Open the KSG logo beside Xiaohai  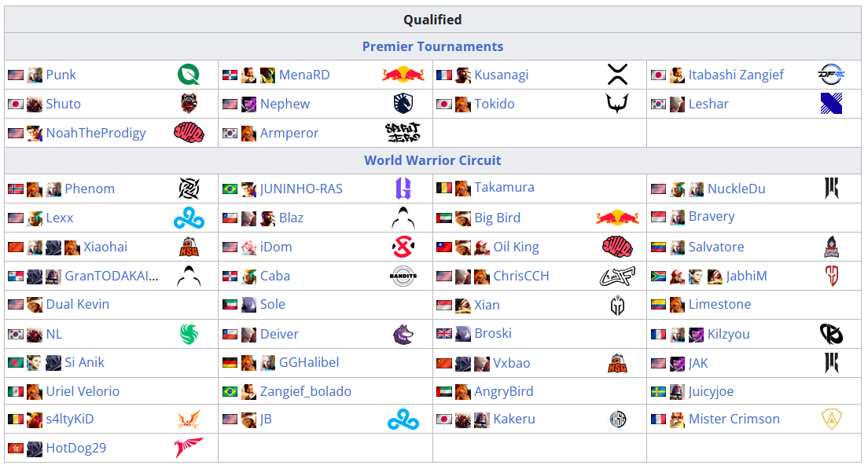click(x=189, y=247)
